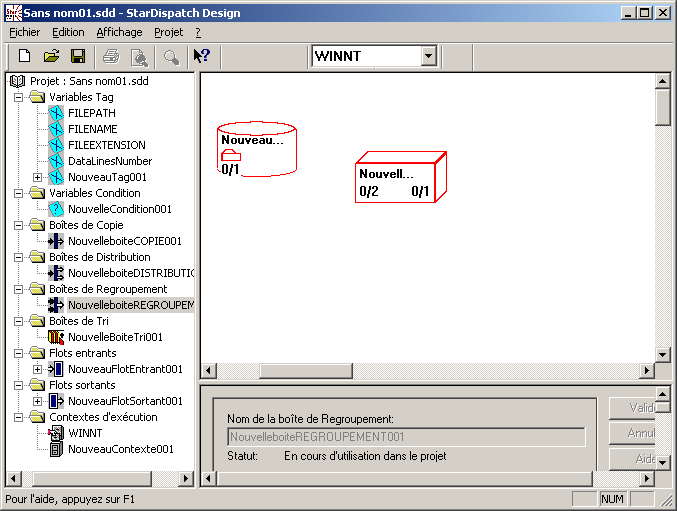Viewport: 677px width, 511px height.
Task: Collapse the Variables Tag folder
Action: click(20, 97)
